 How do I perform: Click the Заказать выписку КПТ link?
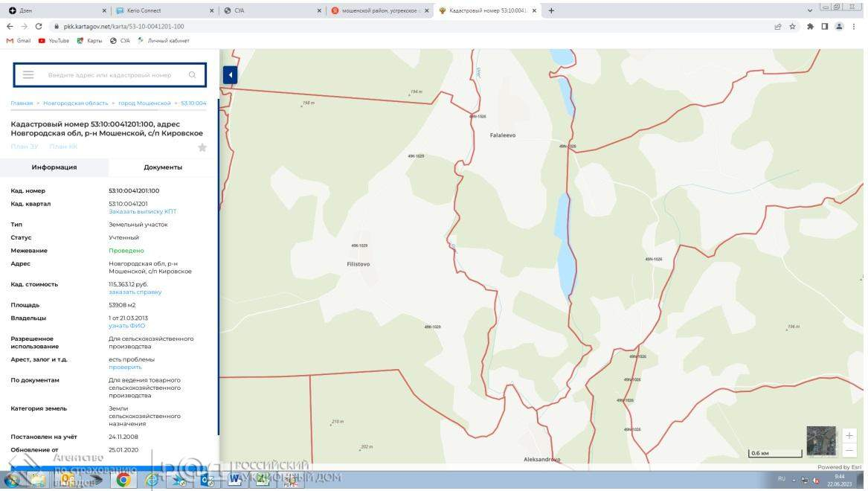(143, 212)
